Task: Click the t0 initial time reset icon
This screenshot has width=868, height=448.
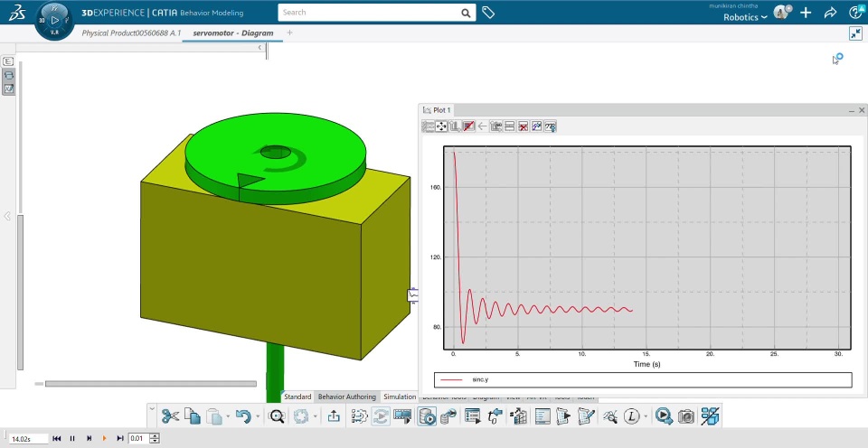Action: 495,415
